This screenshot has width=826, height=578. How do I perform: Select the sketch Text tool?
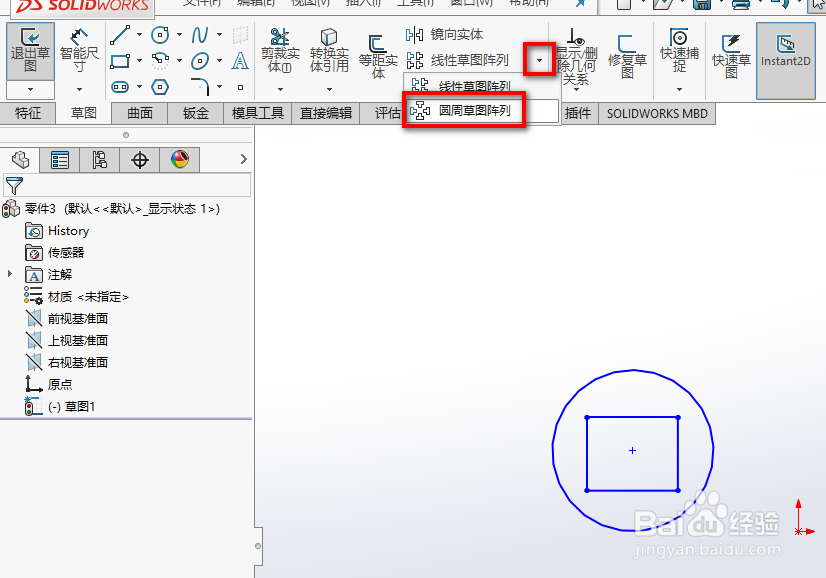click(241, 62)
